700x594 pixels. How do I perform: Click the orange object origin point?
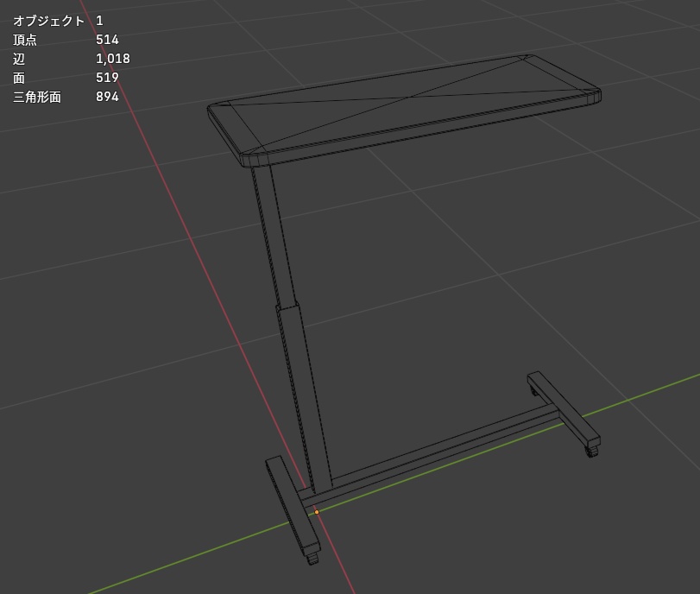(x=317, y=512)
